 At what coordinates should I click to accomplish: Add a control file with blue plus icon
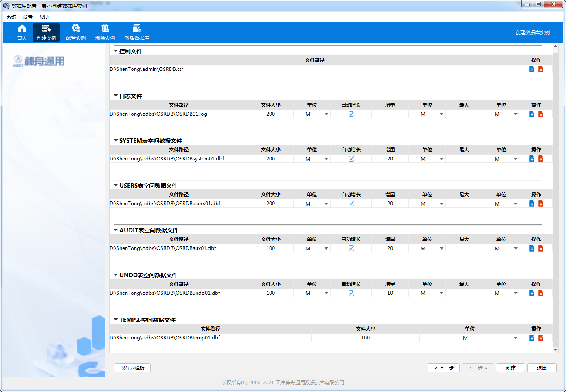[532, 69]
